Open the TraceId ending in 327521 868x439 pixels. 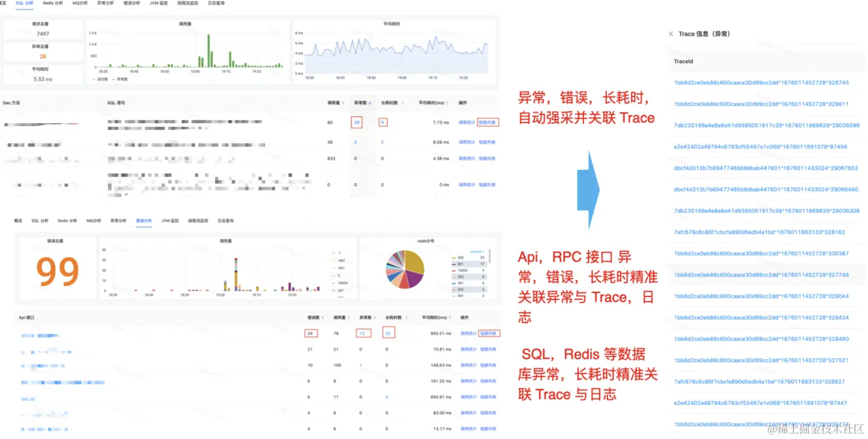[x=761, y=360]
